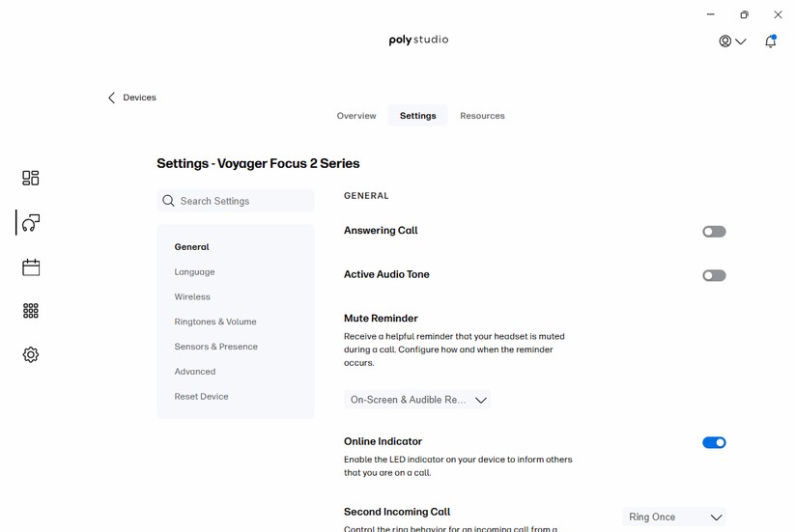Image resolution: width=795 pixels, height=532 pixels.
Task: Open the Advanced settings category
Action: [195, 372]
